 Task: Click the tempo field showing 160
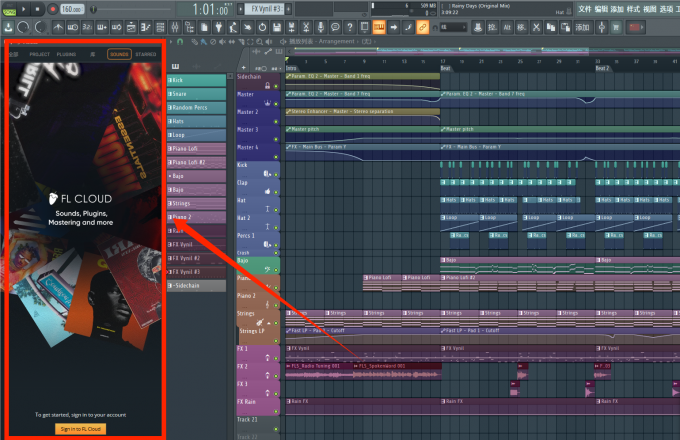click(x=72, y=8)
